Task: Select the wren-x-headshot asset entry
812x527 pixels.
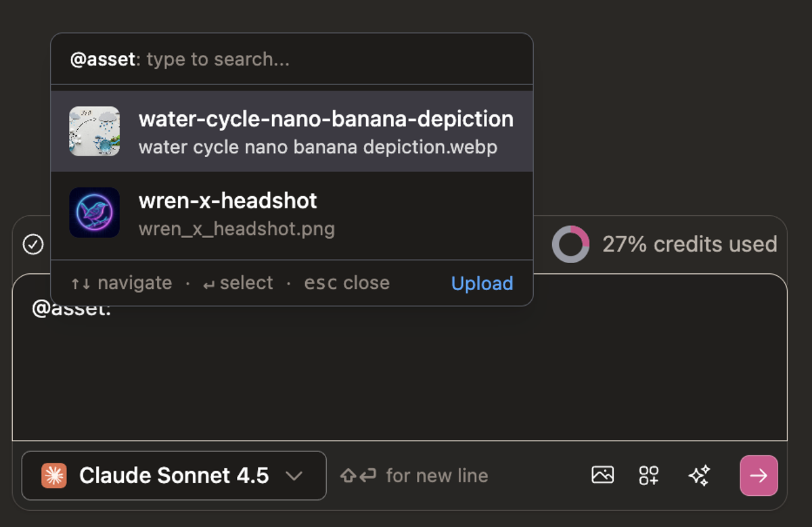Action: [x=291, y=212]
